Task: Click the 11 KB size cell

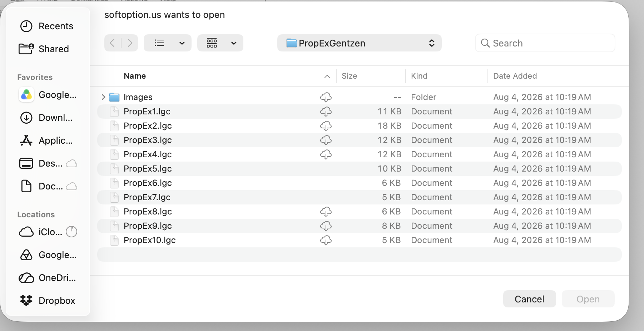Action: coord(390,112)
